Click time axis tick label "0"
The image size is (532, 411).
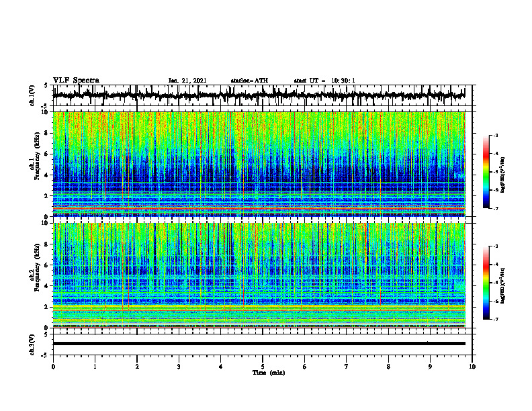pyautogui.click(x=53, y=367)
